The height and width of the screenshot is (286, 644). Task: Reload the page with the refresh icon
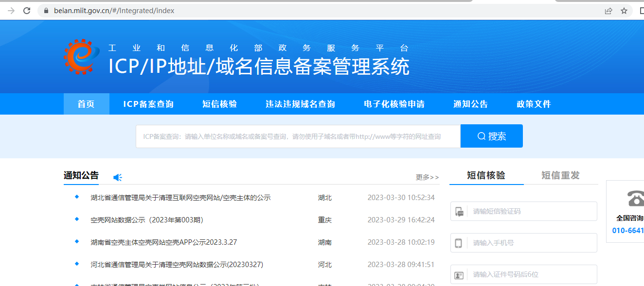27,11
